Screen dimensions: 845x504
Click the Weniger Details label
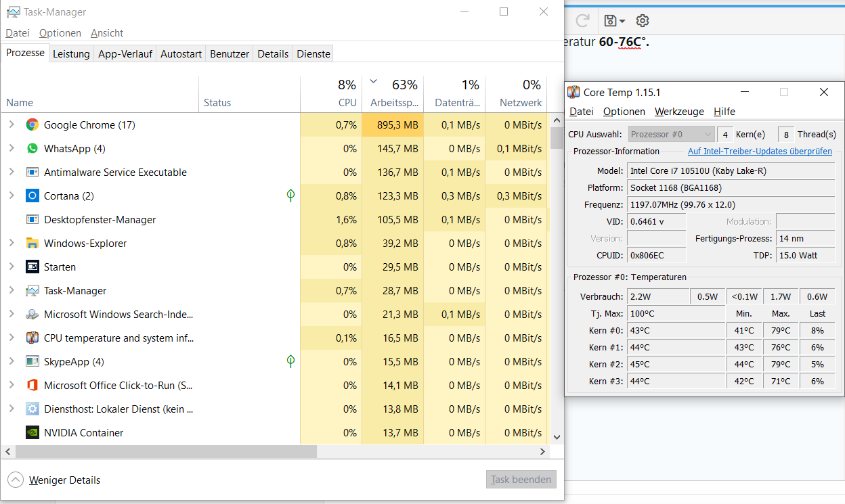(x=64, y=480)
